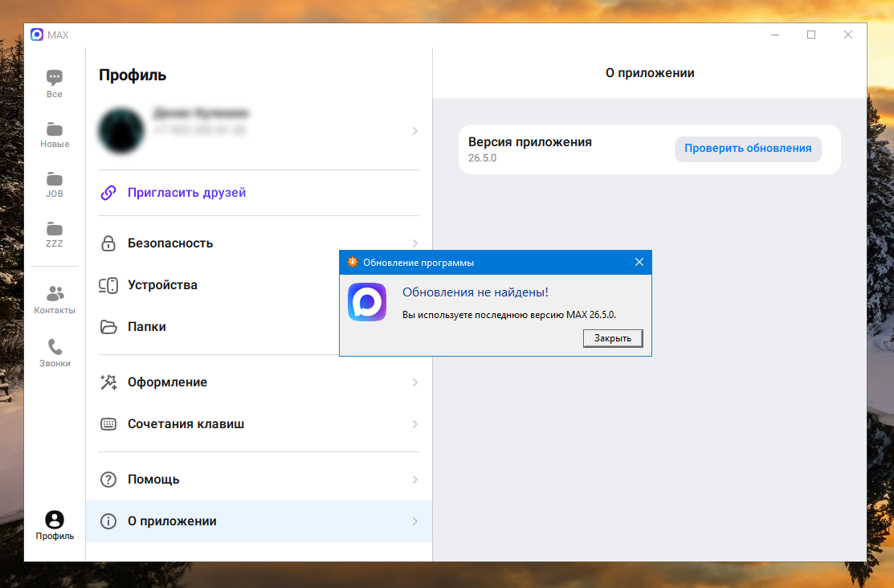This screenshot has width=894, height=588.
Task: Select the О приложении menu item
Action: [x=259, y=521]
